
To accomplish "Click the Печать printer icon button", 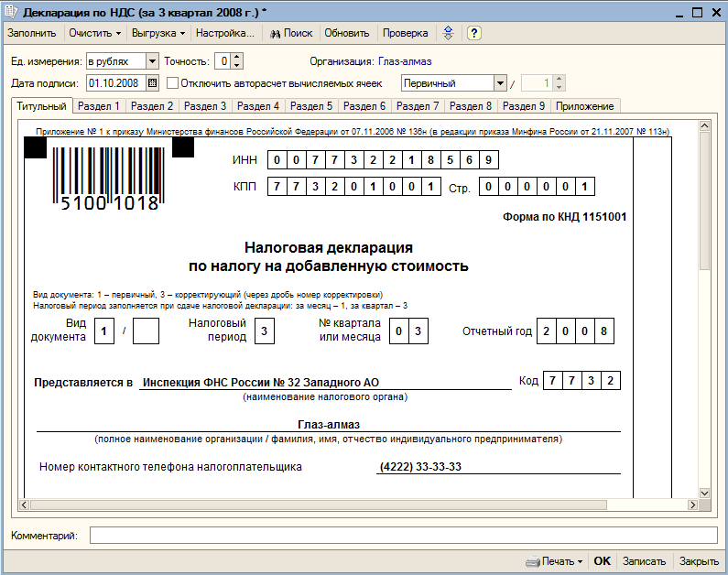I will (553, 561).
